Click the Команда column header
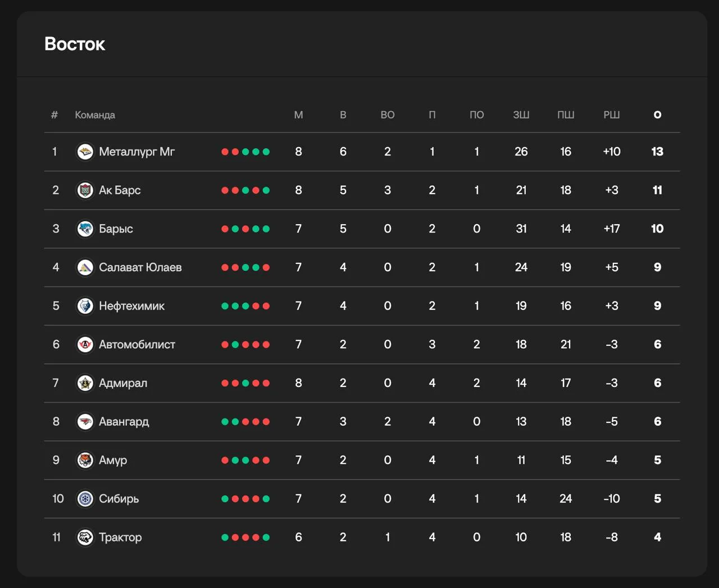The height and width of the screenshot is (588, 719). click(95, 115)
